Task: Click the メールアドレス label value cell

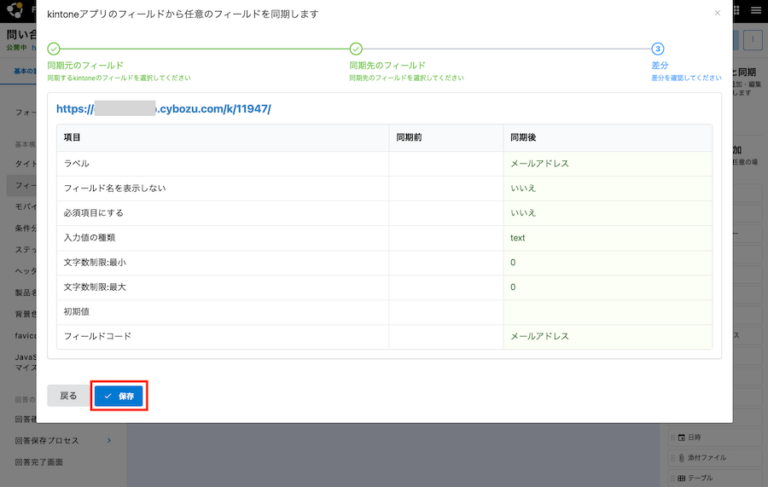Action: 540,163
